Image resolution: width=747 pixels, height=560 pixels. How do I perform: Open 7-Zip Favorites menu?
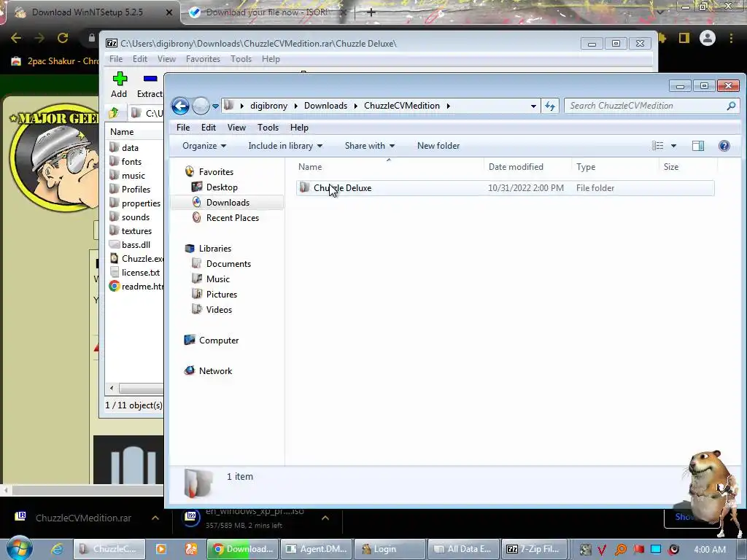click(203, 59)
